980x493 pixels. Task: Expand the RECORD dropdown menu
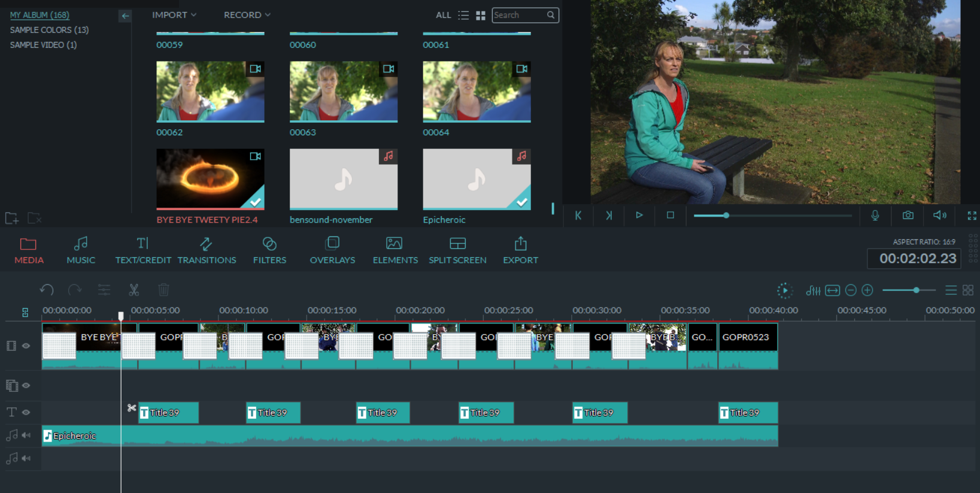(x=247, y=15)
